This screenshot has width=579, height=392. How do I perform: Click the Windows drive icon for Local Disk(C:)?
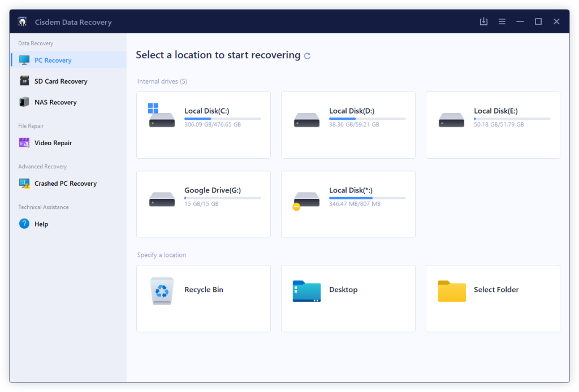tap(161, 115)
